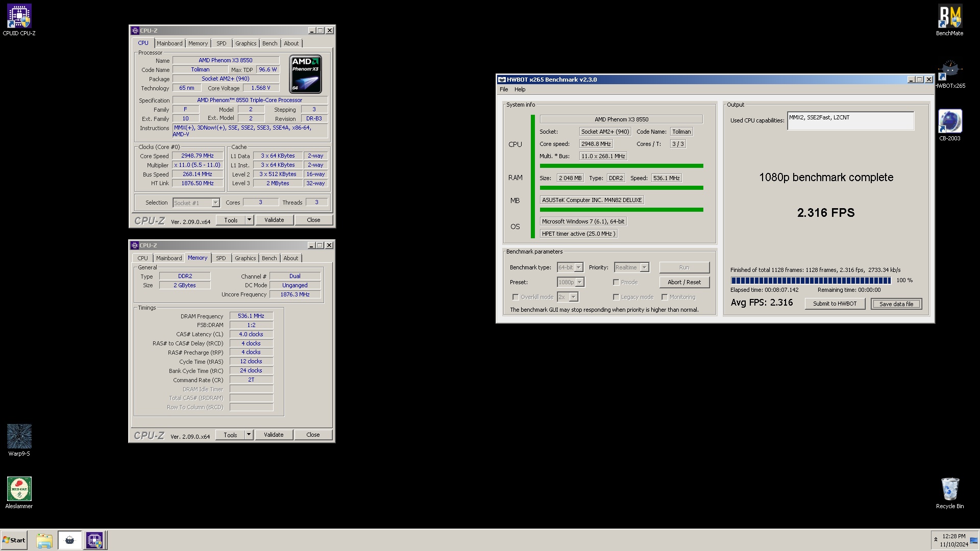The image size is (980, 551).
Task: Open the Aleslammer desktop shortcut
Action: [19, 492]
